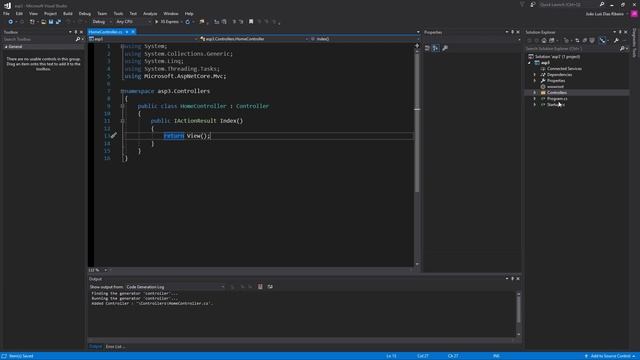This screenshot has height=360, width=640.
Task: Expand the Controllers folder
Action: [535, 93]
